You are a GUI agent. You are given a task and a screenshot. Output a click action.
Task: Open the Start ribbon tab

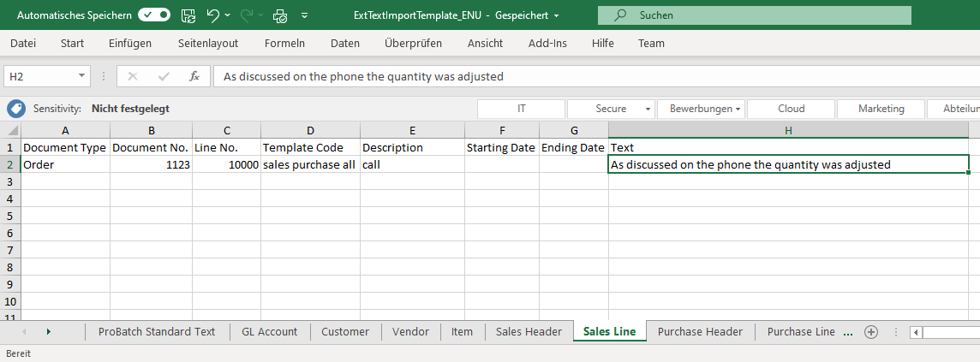pyautogui.click(x=73, y=43)
